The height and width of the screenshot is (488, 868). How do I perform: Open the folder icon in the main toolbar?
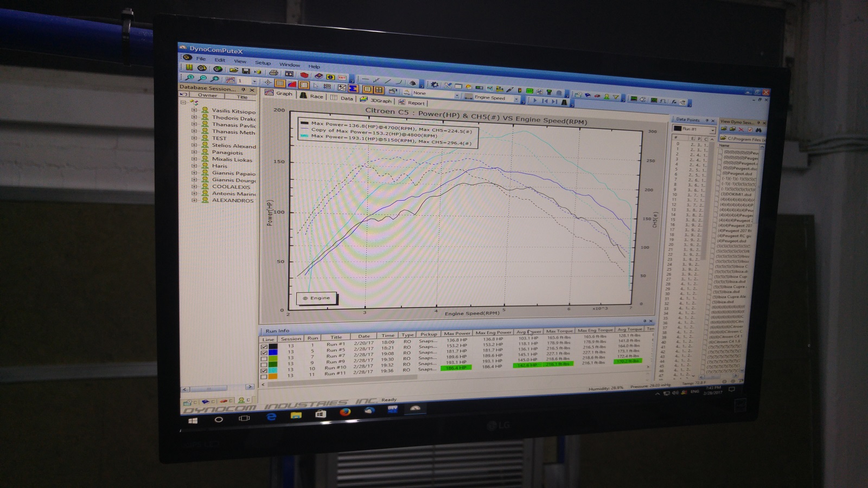234,70
